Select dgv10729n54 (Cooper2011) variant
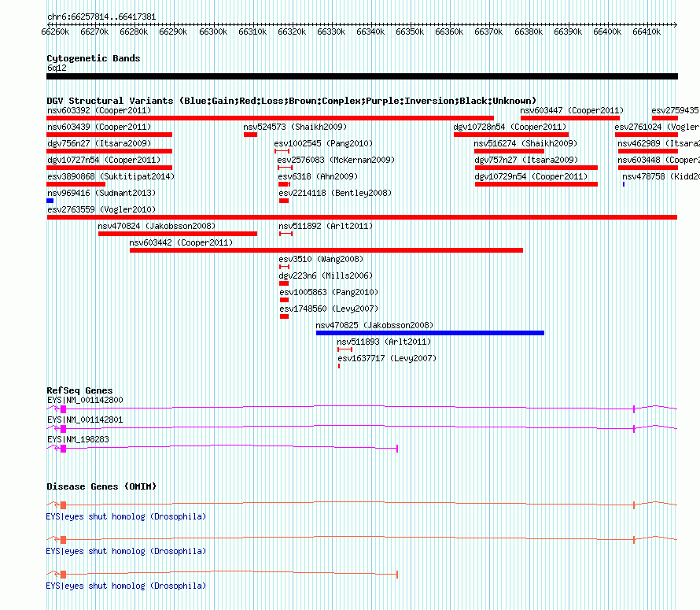The image size is (700, 610). point(531,176)
